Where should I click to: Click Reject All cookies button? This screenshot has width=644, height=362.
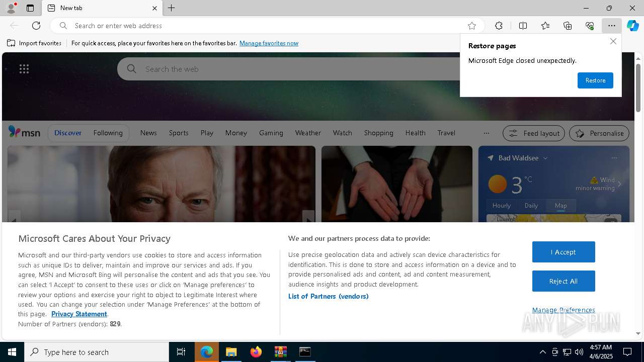pos(563,281)
